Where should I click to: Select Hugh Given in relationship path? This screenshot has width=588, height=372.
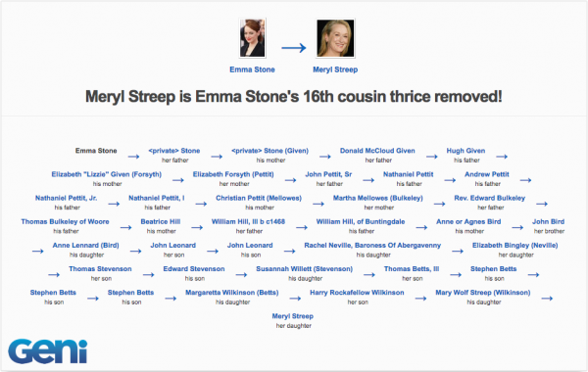click(x=465, y=151)
